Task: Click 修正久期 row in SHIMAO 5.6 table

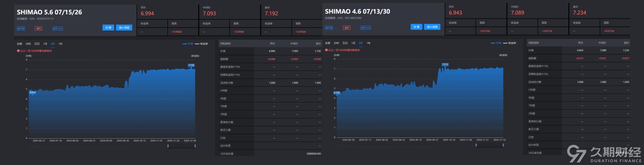Action: pyautogui.click(x=271, y=130)
